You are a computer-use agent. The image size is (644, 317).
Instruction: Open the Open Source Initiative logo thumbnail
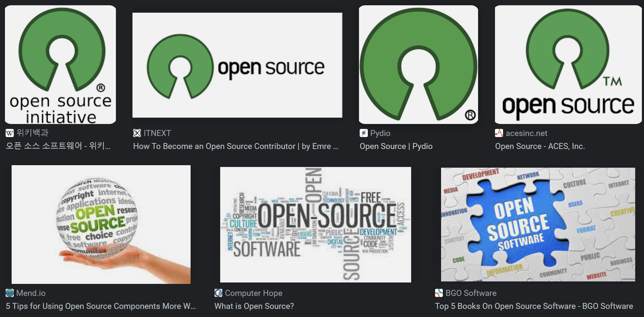coord(60,64)
